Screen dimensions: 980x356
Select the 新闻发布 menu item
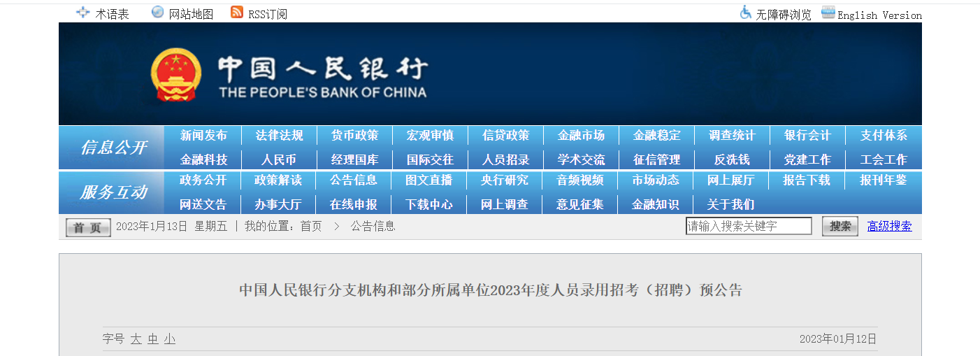pos(203,136)
